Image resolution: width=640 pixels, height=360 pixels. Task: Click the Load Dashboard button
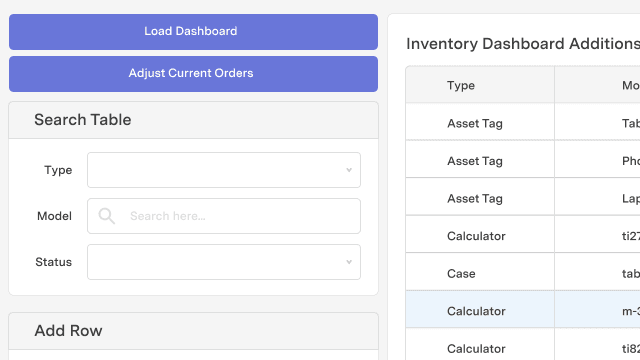click(x=193, y=32)
